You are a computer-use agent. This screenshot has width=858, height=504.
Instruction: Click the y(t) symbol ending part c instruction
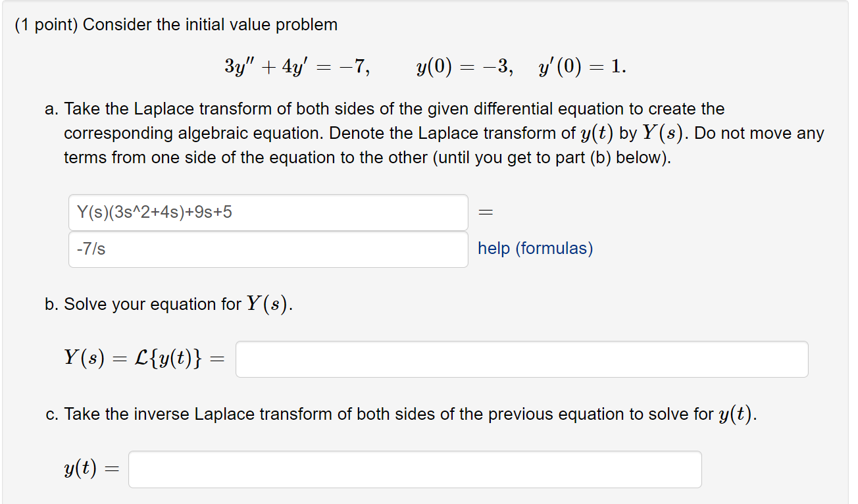point(737,415)
